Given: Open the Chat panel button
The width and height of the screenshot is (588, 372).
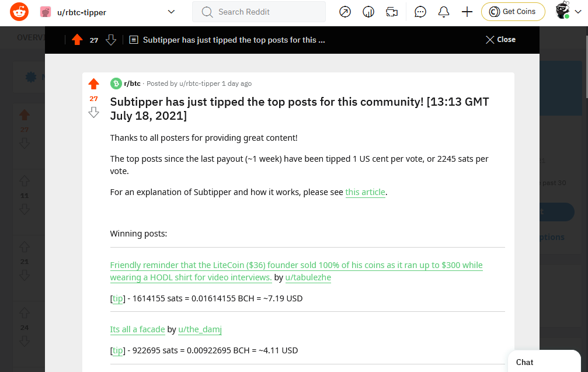Looking at the screenshot, I should [x=544, y=361].
